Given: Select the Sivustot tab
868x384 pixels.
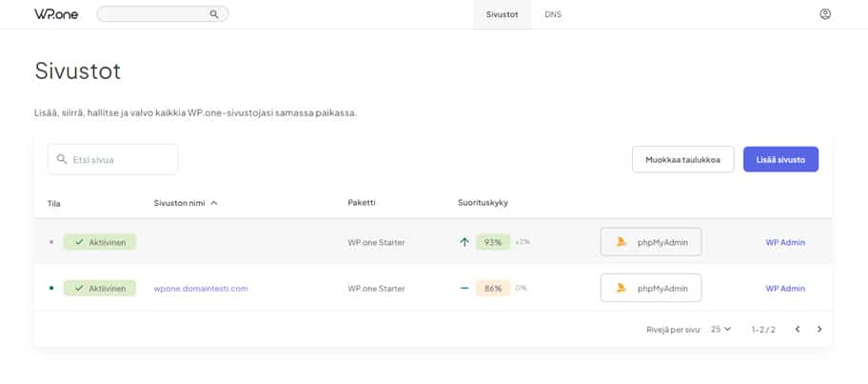Looking at the screenshot, I should [502, 14].
